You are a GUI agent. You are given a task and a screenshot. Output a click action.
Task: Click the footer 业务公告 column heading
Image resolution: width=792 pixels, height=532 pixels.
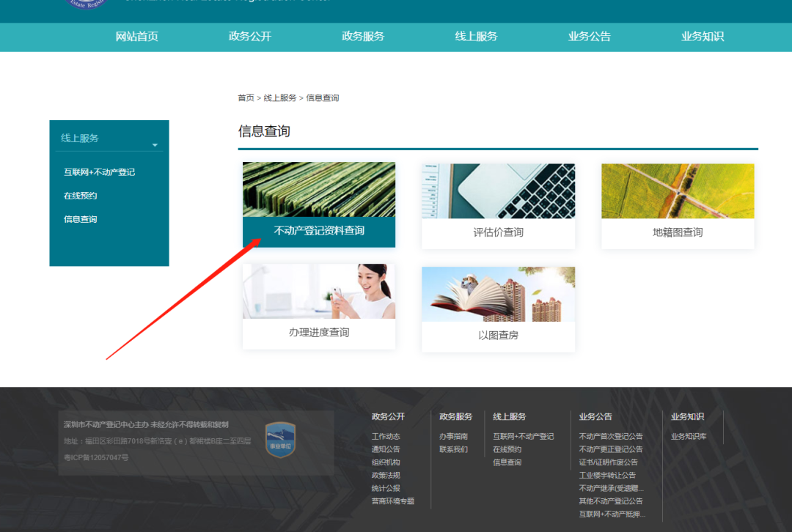595,417
